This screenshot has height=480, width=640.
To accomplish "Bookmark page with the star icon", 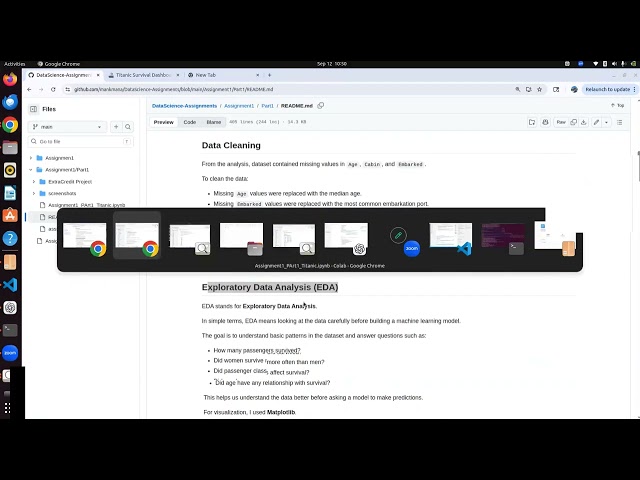I will (x=539, y=89).
